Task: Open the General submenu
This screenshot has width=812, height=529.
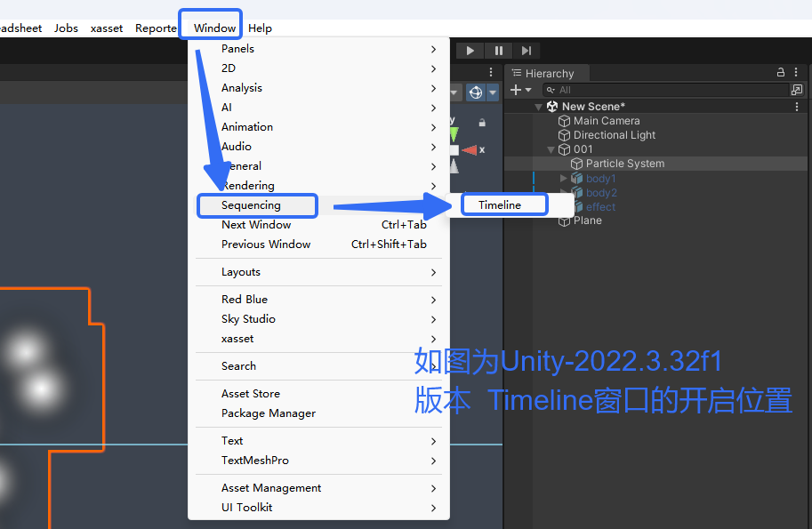Action: pyautogui.click(x=318, y=166)
